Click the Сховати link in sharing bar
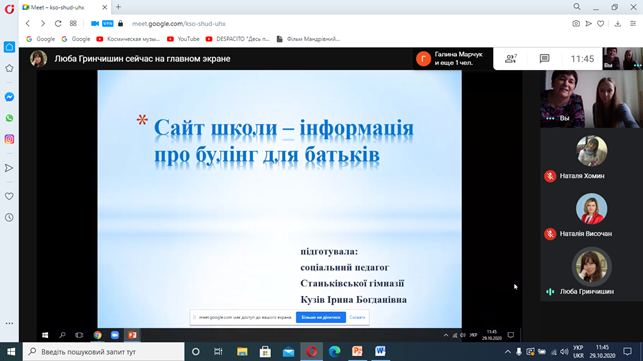This screenshot has height=361, width=643. (357, 317)
